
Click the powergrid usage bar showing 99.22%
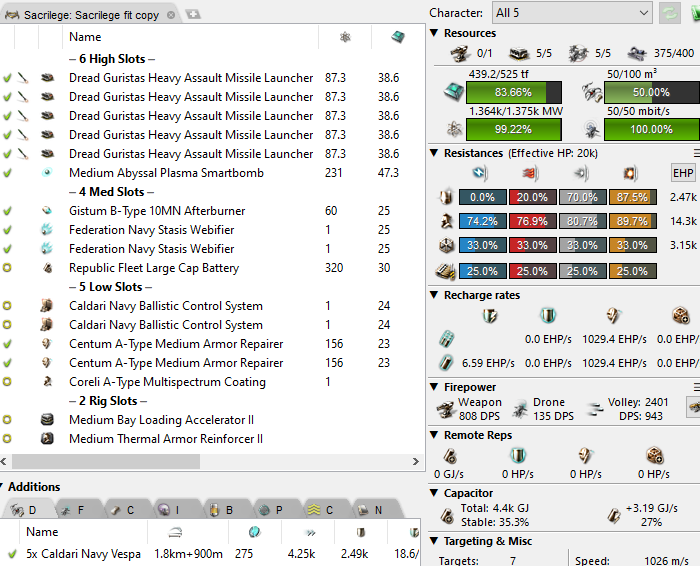pos(514,129)
